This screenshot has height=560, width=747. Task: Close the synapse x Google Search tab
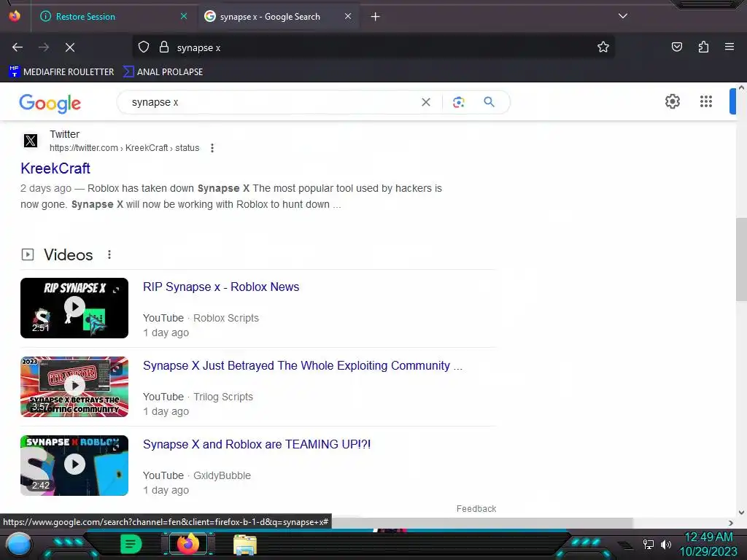348,17
